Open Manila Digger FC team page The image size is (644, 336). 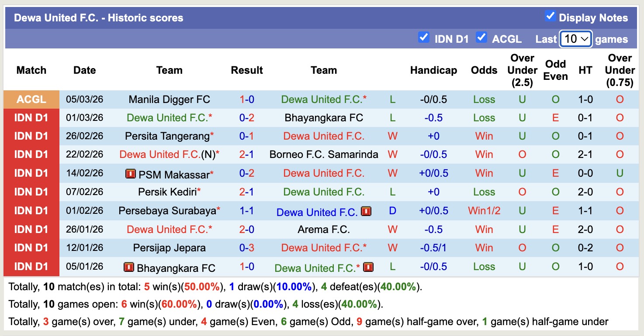[x=170, y=99]
